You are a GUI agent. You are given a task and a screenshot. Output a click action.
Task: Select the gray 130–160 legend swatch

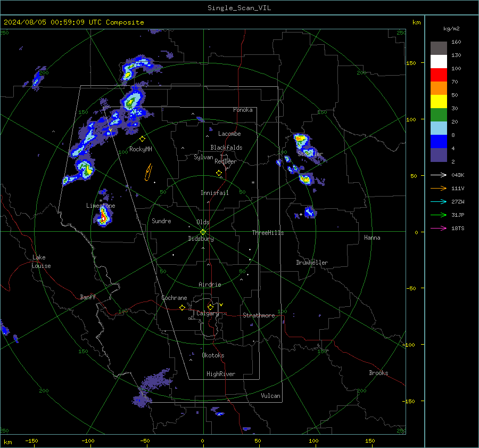[439, 48]
